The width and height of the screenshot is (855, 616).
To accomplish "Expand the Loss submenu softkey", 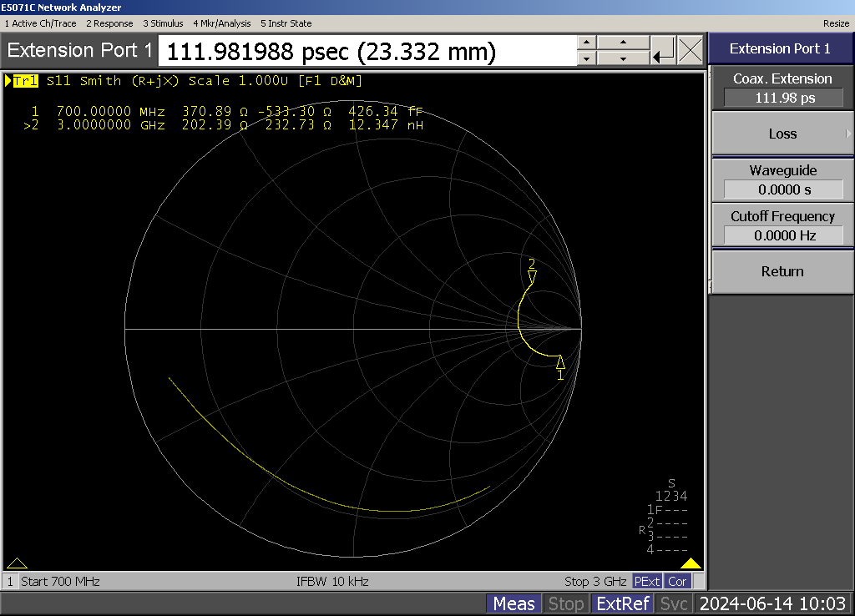I will tap(782, 134).
